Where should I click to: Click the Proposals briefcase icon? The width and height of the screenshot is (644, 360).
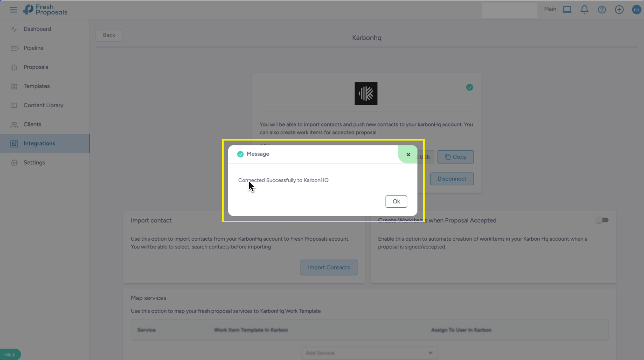pos(14,67)
